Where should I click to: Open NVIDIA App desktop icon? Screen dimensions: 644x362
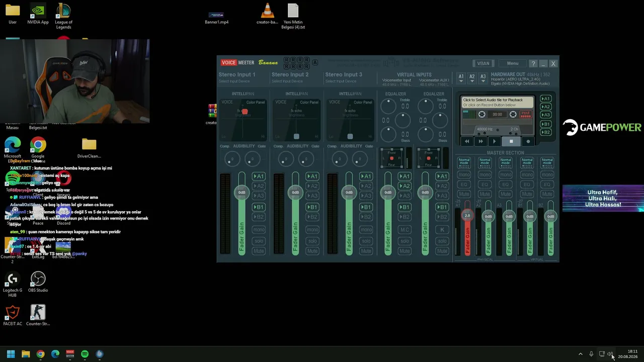point(38,14)
